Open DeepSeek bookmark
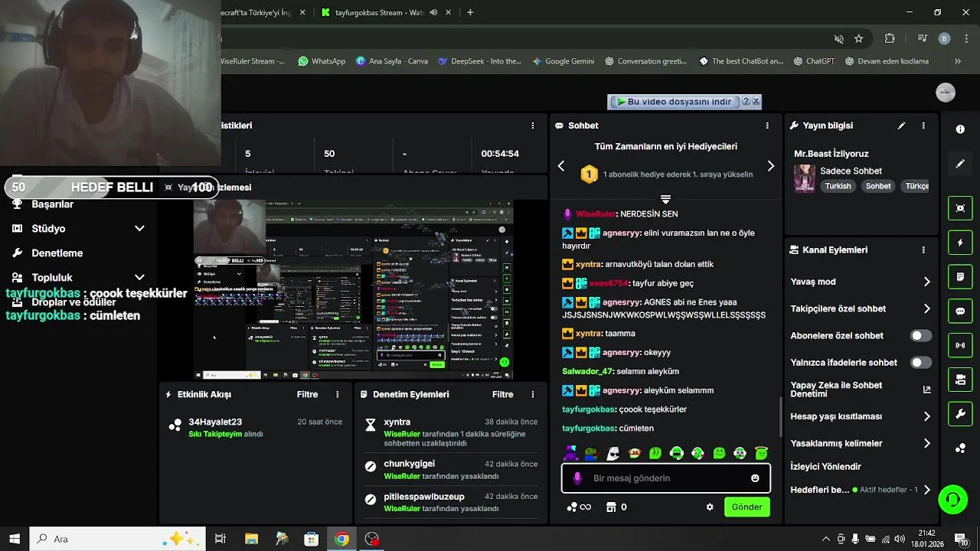 click(479, 61)
